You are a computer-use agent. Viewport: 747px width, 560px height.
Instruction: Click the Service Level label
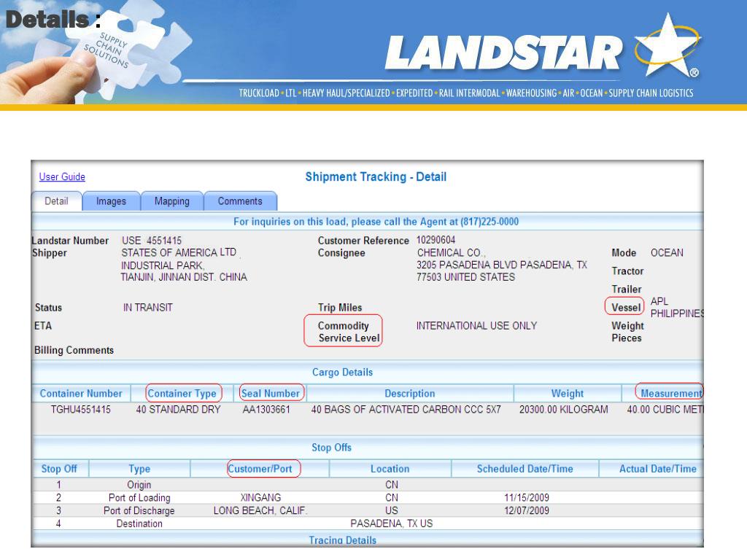click(349, 338)
